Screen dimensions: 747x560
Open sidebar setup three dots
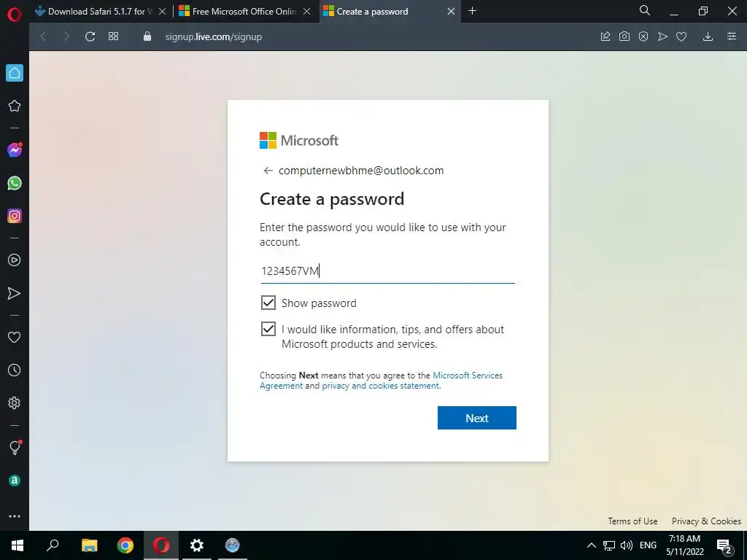pos(15,516)
